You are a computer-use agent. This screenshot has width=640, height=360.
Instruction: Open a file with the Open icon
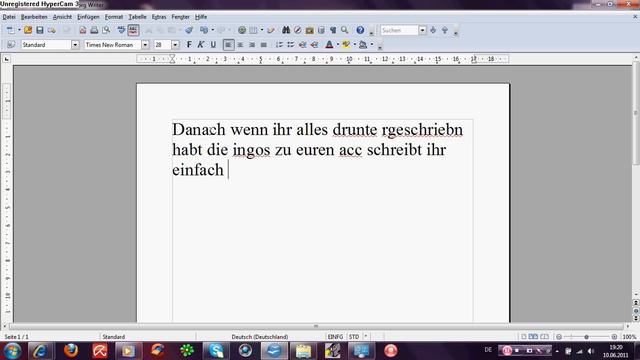pyautogui.click(x=28, y=30)
